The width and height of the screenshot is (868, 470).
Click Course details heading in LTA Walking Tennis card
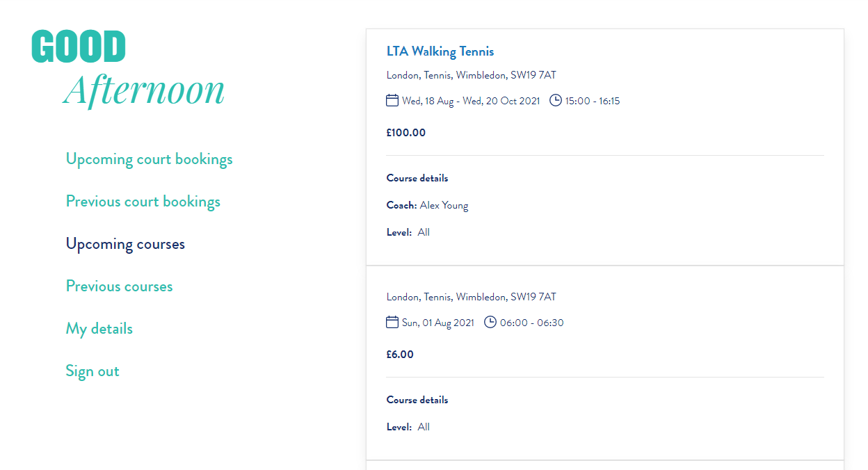(x=417, y=178)
